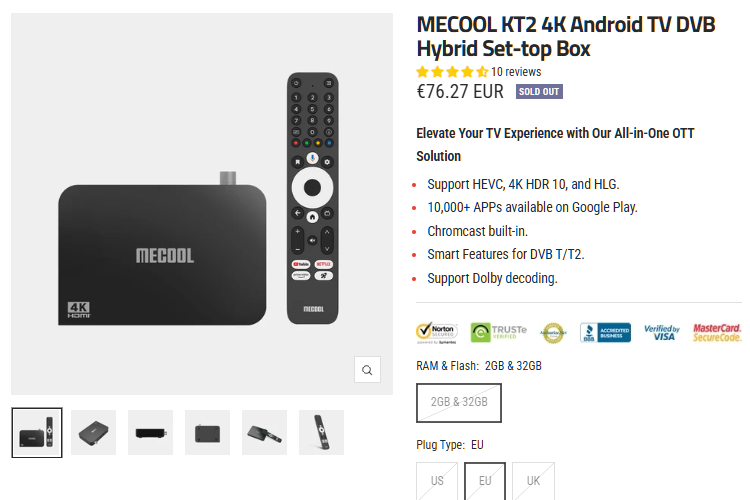
Task: Open the 10 reviews link
Action: pyautogui.click(x=516, y=72)
